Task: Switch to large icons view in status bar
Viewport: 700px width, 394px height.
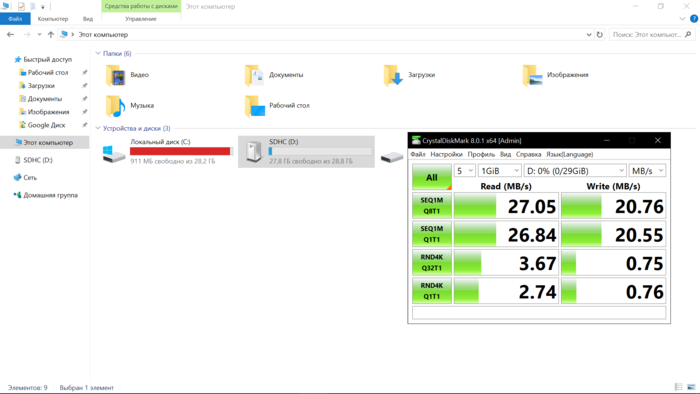Action: pyautogui.click(x=692, y=387)
